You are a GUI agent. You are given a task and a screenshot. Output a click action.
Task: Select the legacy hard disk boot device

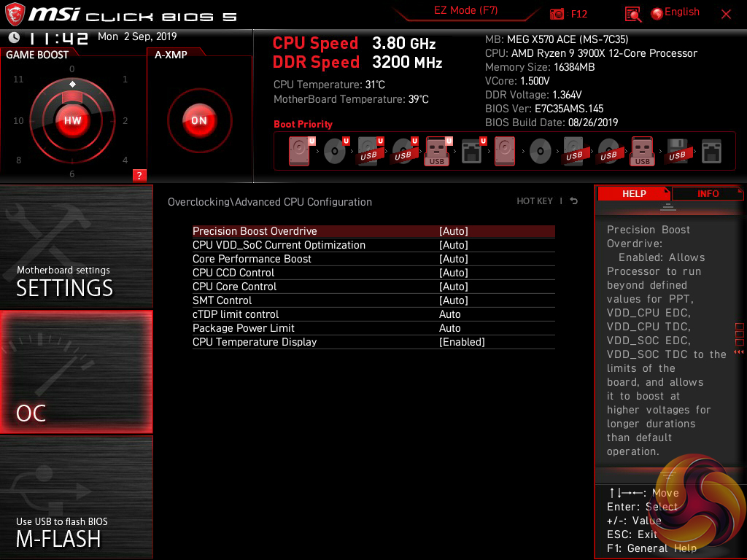[x=505, y=152]
